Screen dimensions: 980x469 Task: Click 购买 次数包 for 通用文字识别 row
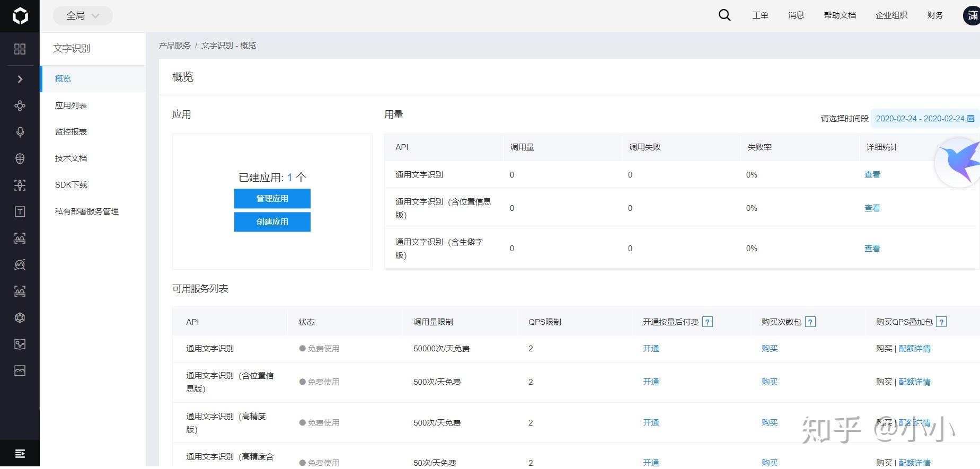[770, 349]
